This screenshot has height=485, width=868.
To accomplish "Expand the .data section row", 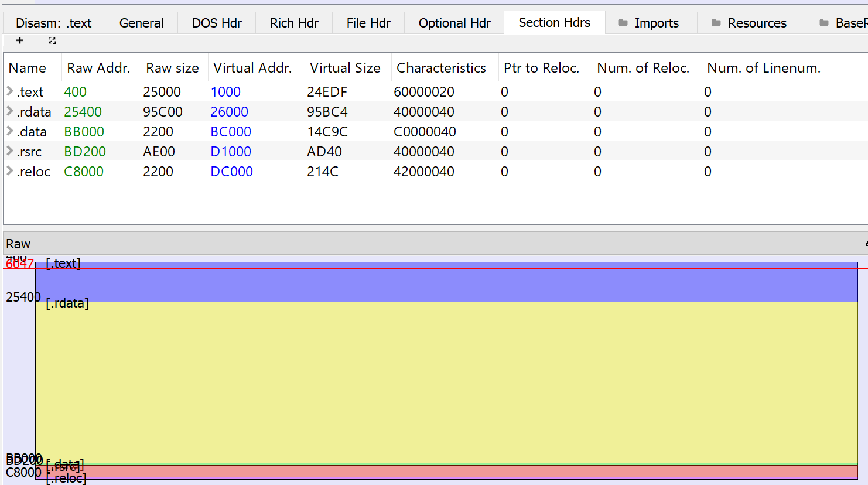I will coord(10,131).
